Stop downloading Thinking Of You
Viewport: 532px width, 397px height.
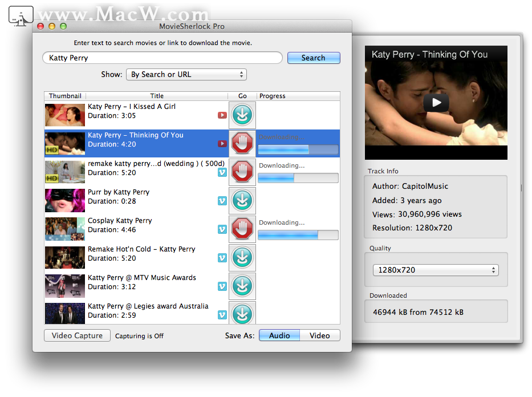click(x=242, y=143)
